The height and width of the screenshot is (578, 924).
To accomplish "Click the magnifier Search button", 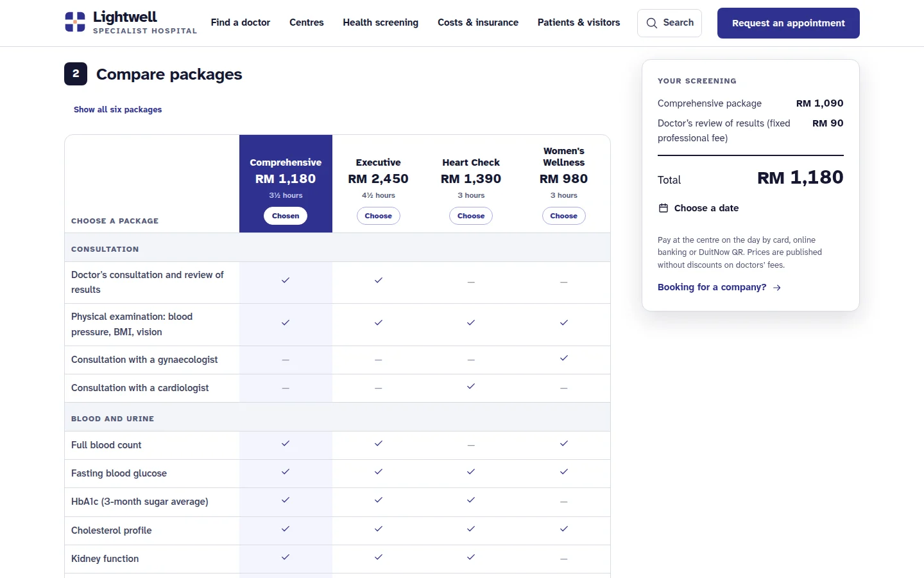I will pos(669,23).
